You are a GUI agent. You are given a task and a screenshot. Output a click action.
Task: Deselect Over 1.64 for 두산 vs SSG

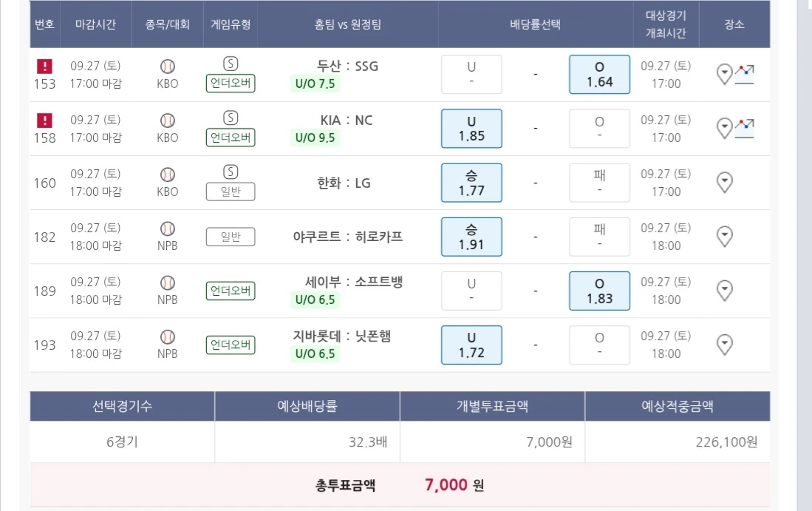click(x=599, y=75)
